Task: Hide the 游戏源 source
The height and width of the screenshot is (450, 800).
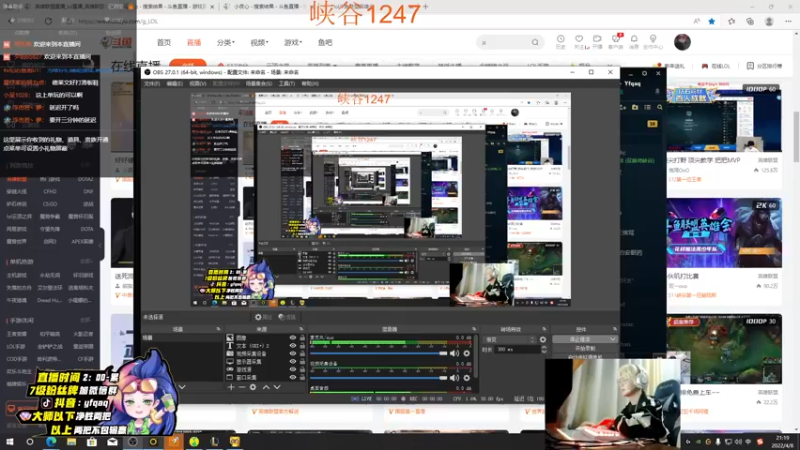Action: tap(293, 369)
